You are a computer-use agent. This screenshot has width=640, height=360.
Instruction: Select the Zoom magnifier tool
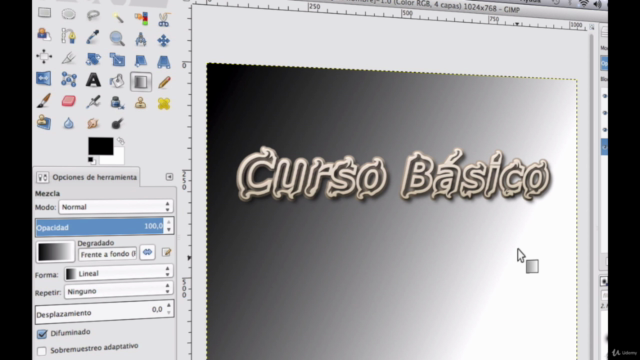pyautogui.click(x=117, y=38)
